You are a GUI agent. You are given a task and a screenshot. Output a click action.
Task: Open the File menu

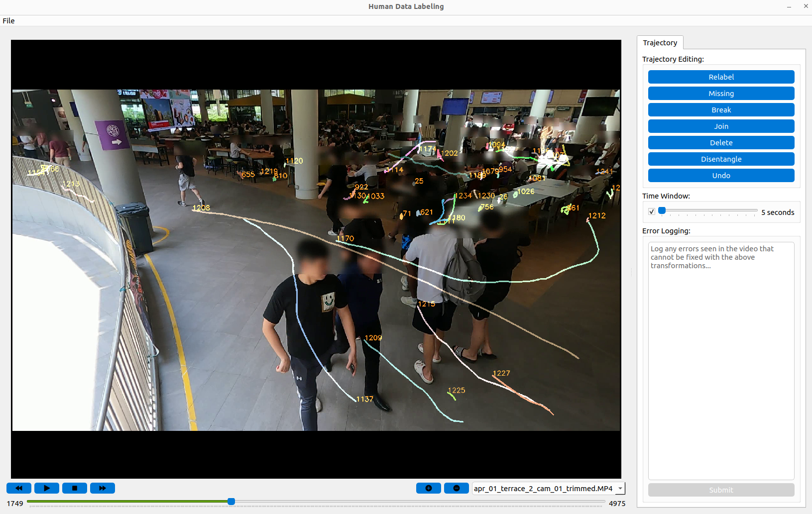click(x=8, y=21)
